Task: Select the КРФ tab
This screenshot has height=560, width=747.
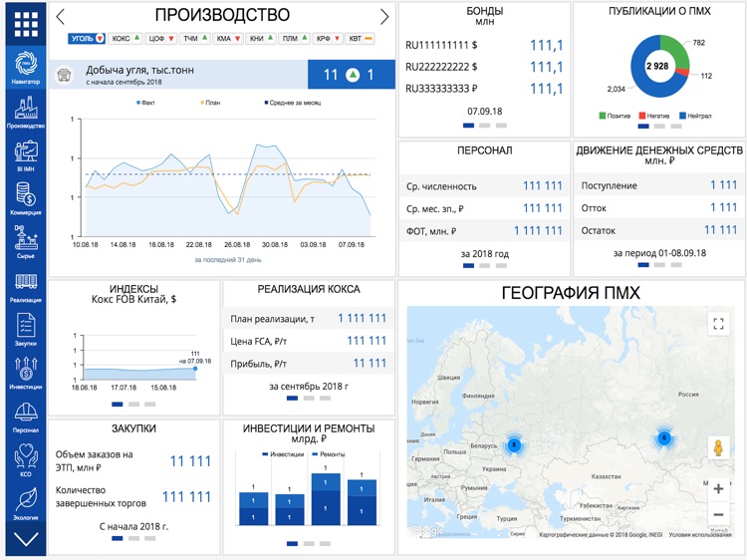Action: 328,39
